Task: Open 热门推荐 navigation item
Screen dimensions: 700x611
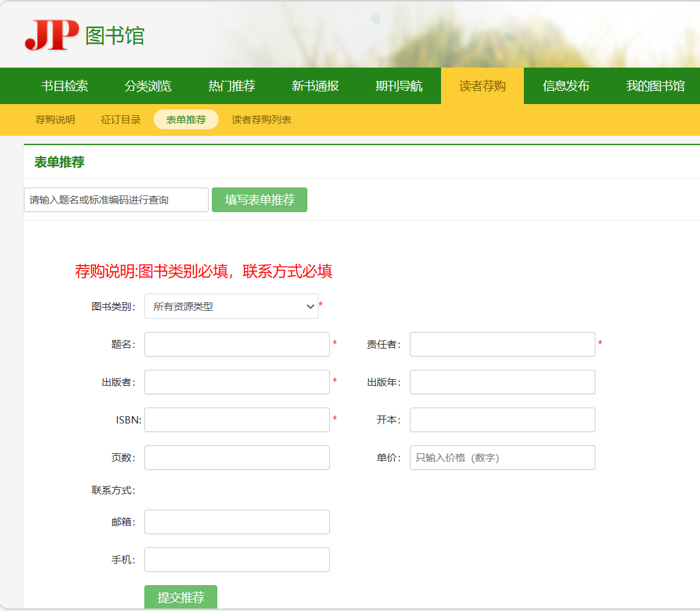Action: coord(232,86)
